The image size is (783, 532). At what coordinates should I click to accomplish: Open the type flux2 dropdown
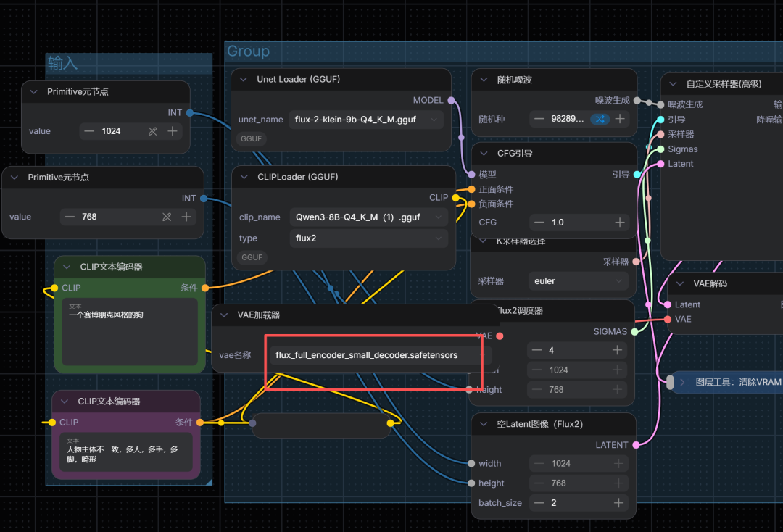pyautogui.click(x=368, y=238)
